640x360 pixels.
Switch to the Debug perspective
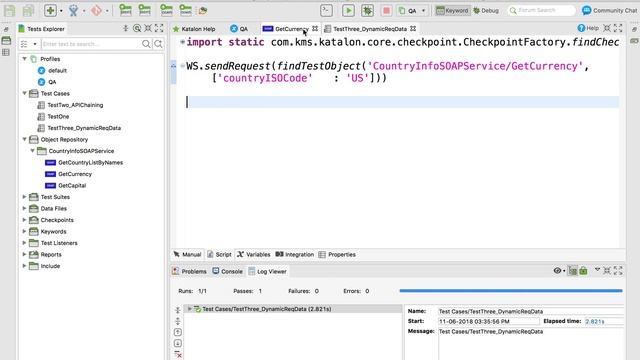[486, 11]
